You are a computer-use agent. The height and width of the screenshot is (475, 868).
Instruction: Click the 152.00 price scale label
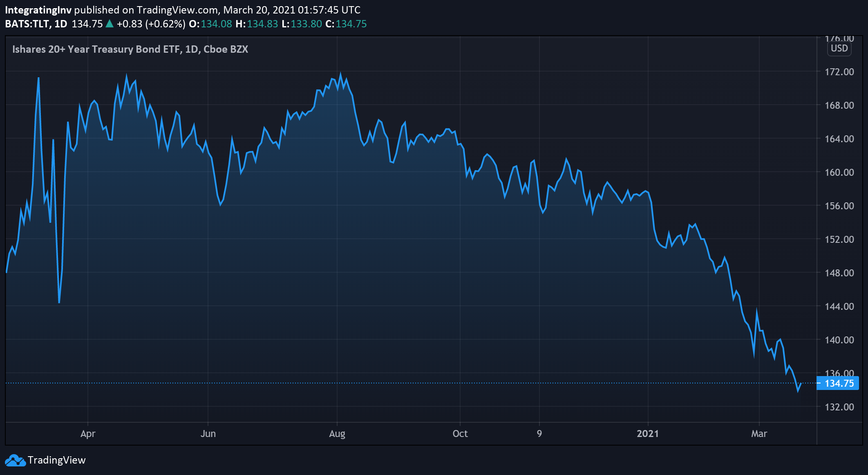click(x=839, y=240)
